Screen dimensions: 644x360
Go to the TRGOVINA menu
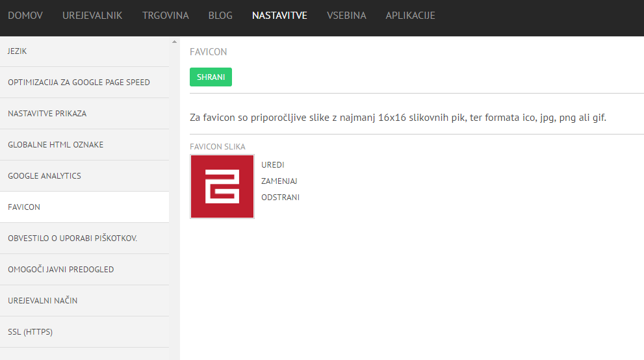click(165, 16)
